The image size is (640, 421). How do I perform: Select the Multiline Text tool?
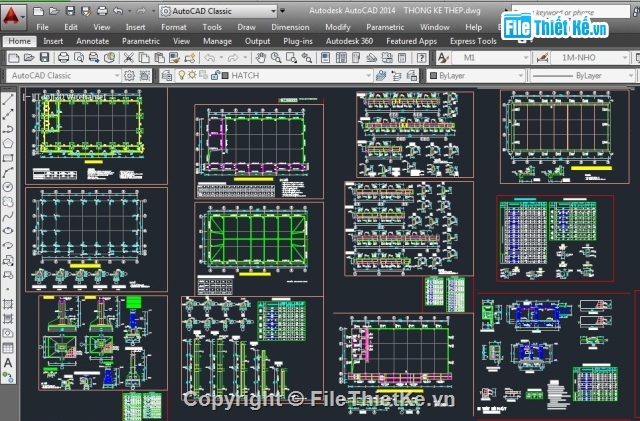8,363
